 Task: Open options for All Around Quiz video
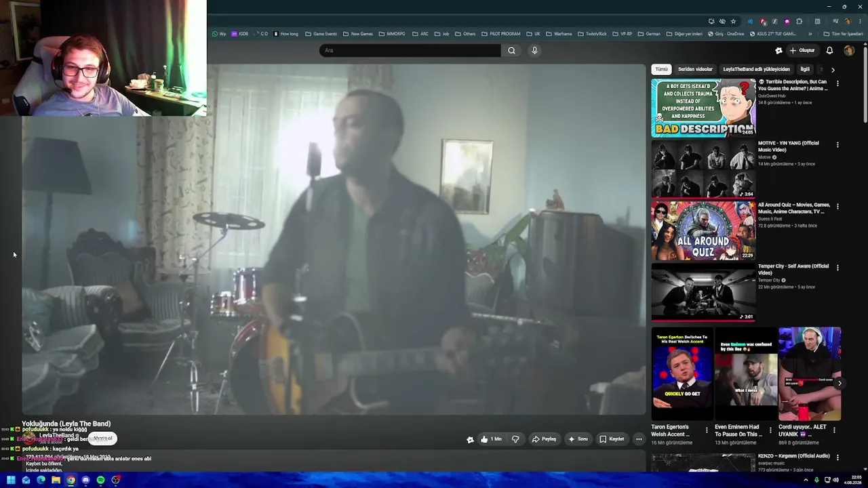(837, 206)
